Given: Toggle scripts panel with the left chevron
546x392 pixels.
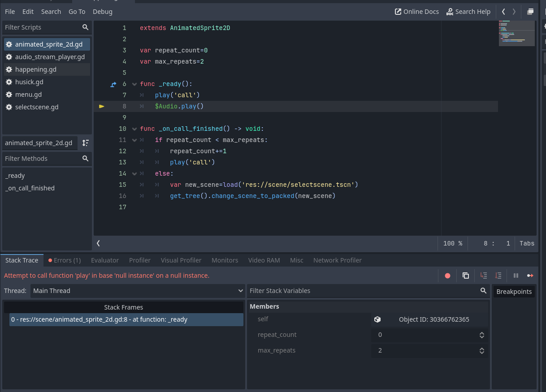Looking at the screenshot, I should coord(99,243).
